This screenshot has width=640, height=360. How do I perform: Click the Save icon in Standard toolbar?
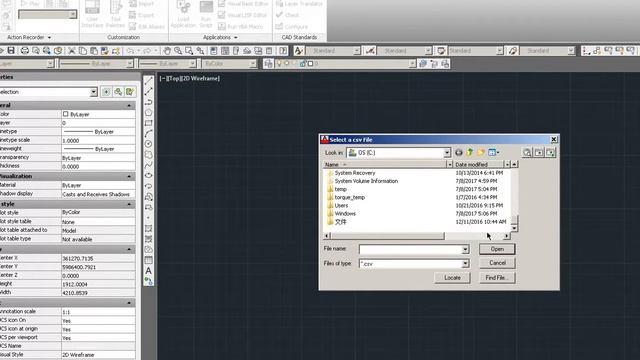click(x=11, y=51)
